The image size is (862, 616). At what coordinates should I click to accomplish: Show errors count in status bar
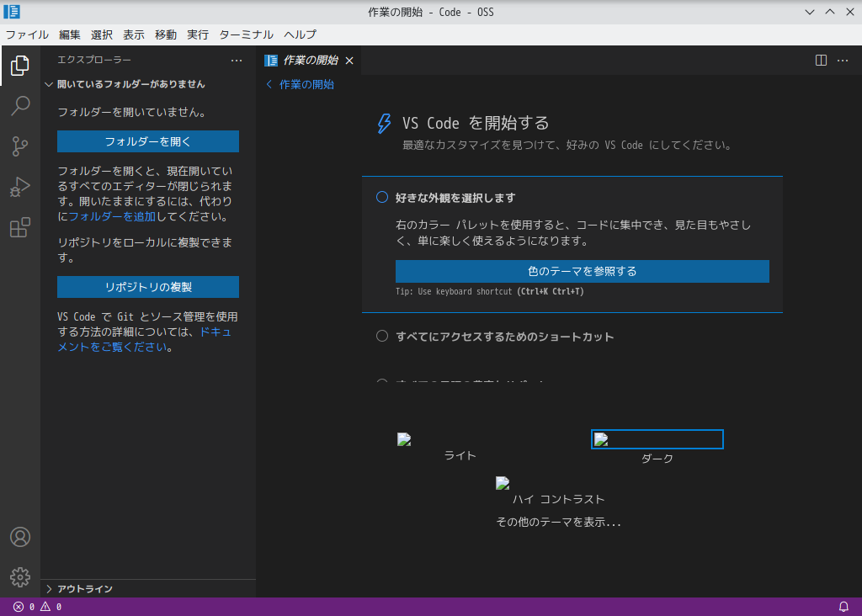pyautogui.click(x=24, y=607)
